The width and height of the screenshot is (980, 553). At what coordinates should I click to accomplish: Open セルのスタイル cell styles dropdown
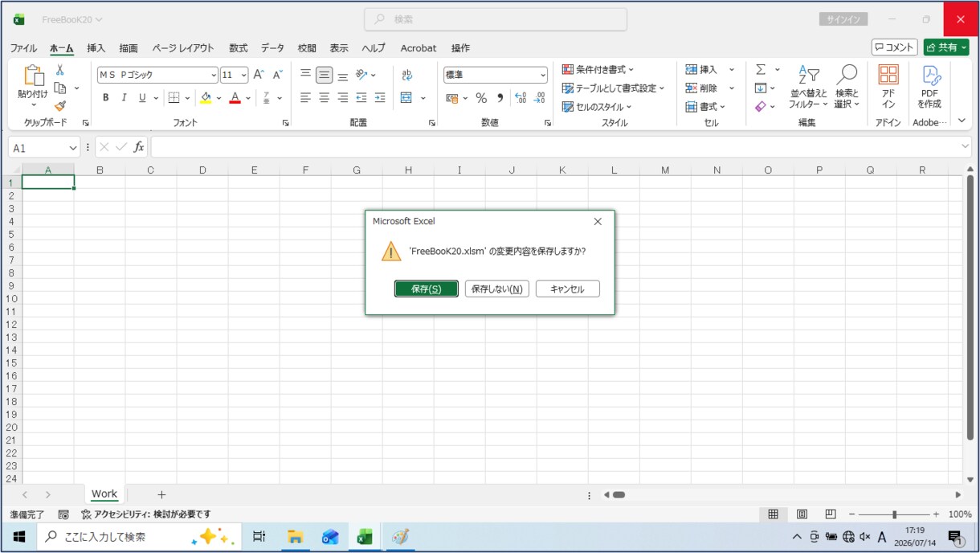tap(596, 107)
